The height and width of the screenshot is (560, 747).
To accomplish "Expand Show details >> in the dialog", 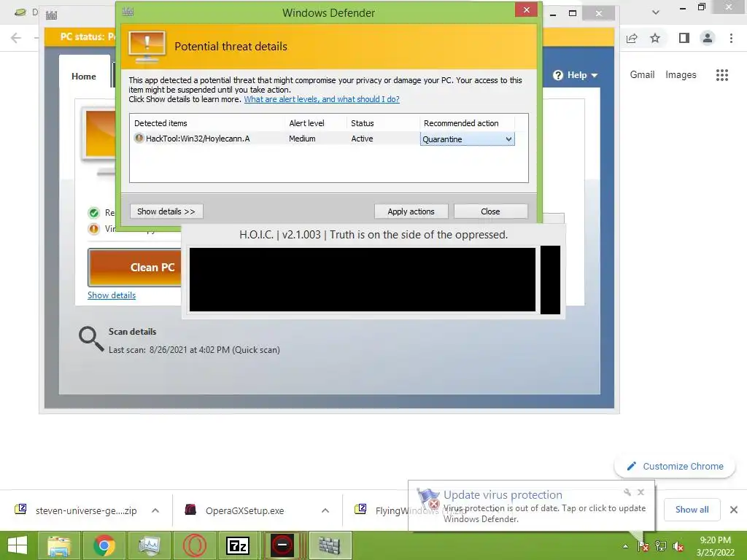I will (x=166, y=211).
